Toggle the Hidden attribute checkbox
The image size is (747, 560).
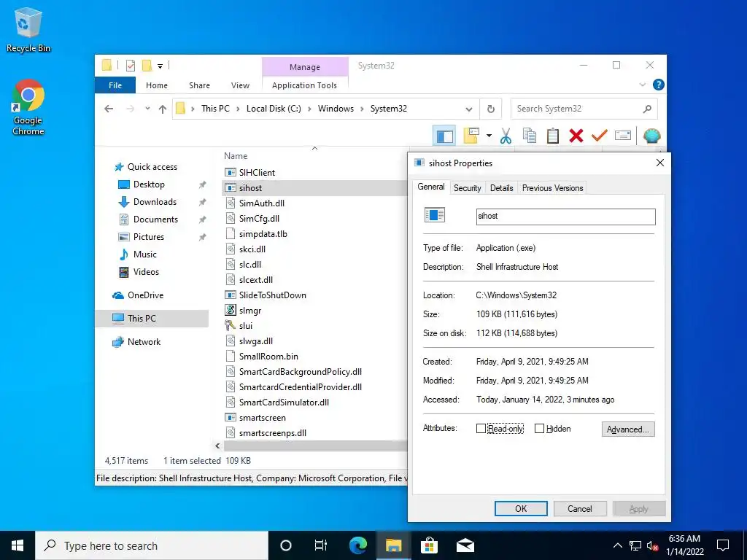539,429
